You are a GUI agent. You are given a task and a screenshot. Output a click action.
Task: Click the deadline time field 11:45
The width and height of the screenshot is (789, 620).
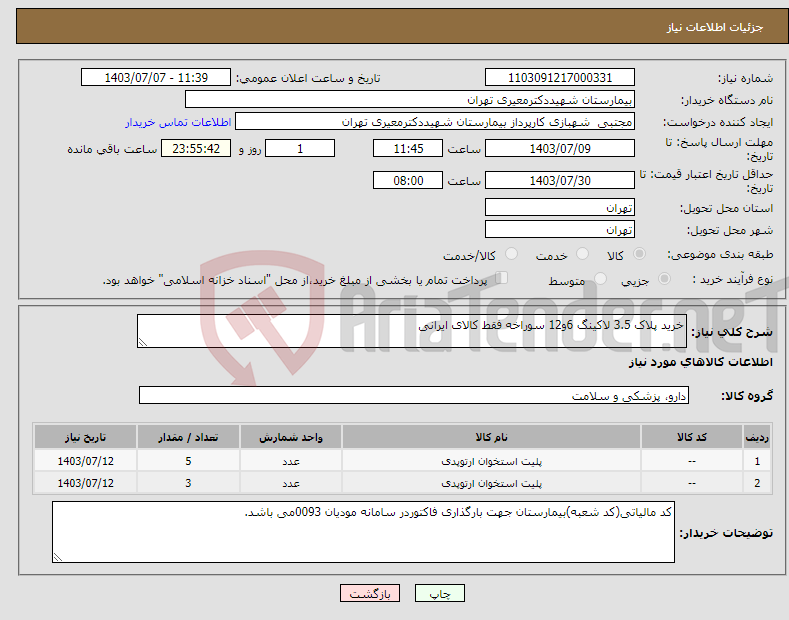pos(408,148)
